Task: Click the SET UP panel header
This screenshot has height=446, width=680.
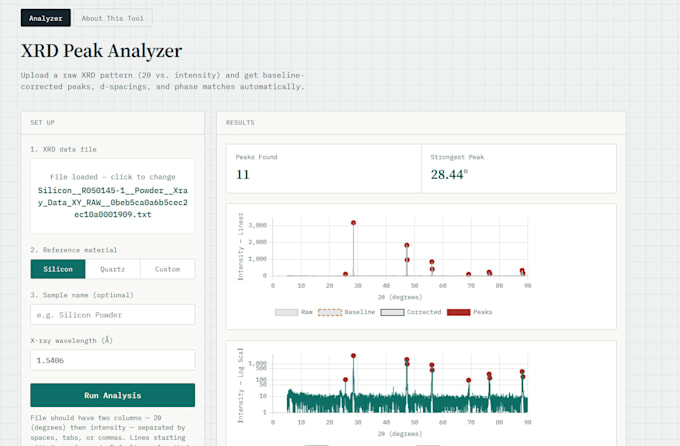Action: [113, 123]
